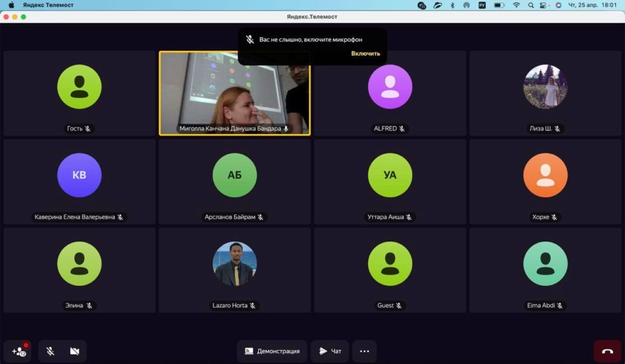Click the name label Eima Abdi

pyautogui.click(x=541, y=305)
